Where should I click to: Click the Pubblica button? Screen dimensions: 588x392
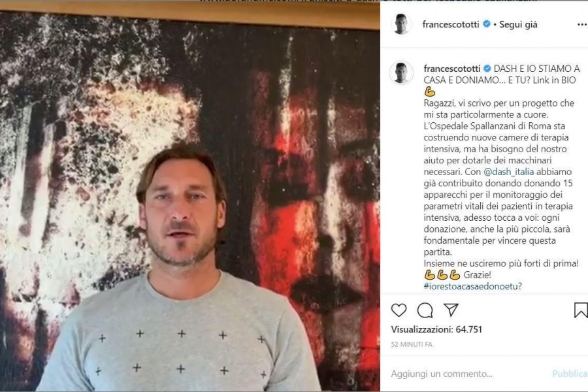[x=570, y=374]
